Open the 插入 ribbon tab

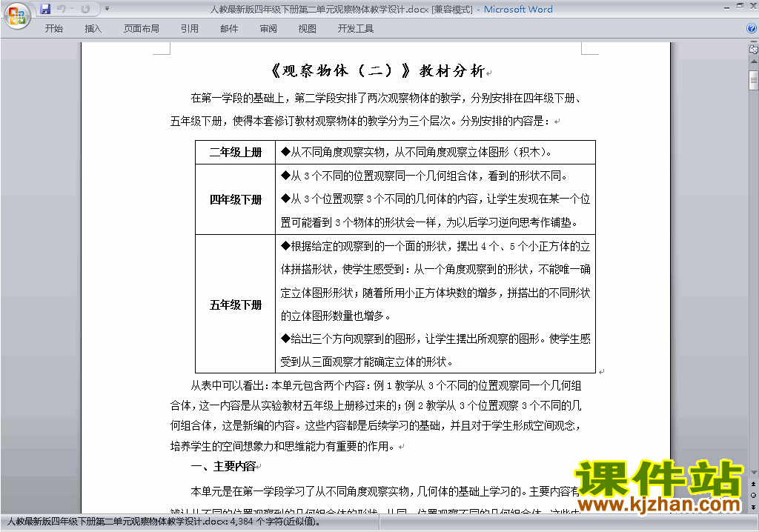coord(93,29)
